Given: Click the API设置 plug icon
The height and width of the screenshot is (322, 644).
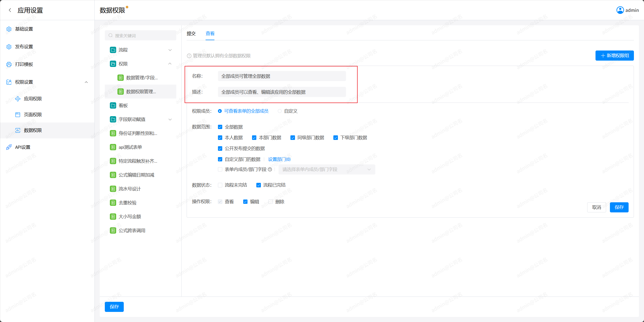Looking at the screenshot, I should [x=9, y=147].
